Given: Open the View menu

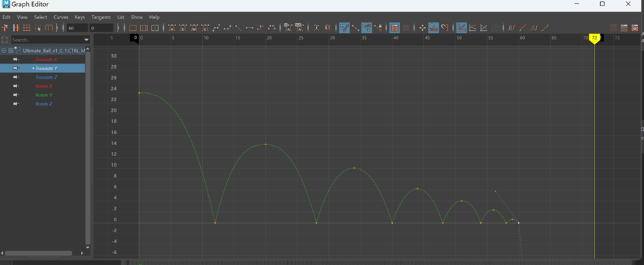Looking at the screenshot, I should (x=22, y=17).
